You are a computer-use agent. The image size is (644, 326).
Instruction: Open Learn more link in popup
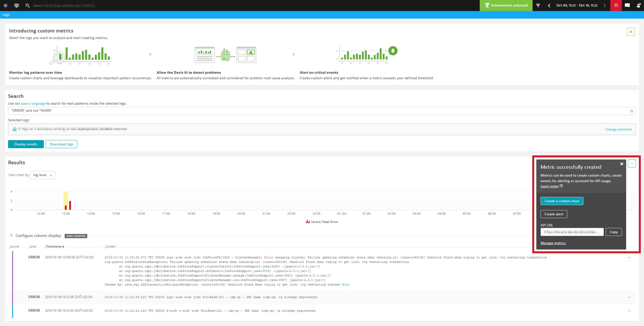549,186
